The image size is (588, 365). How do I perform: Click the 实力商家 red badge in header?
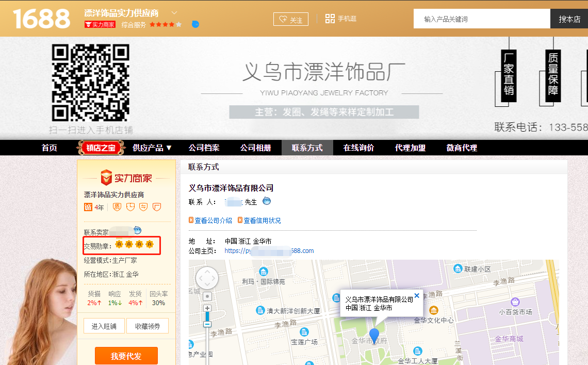pyautogui.click(x=100, y=24)
